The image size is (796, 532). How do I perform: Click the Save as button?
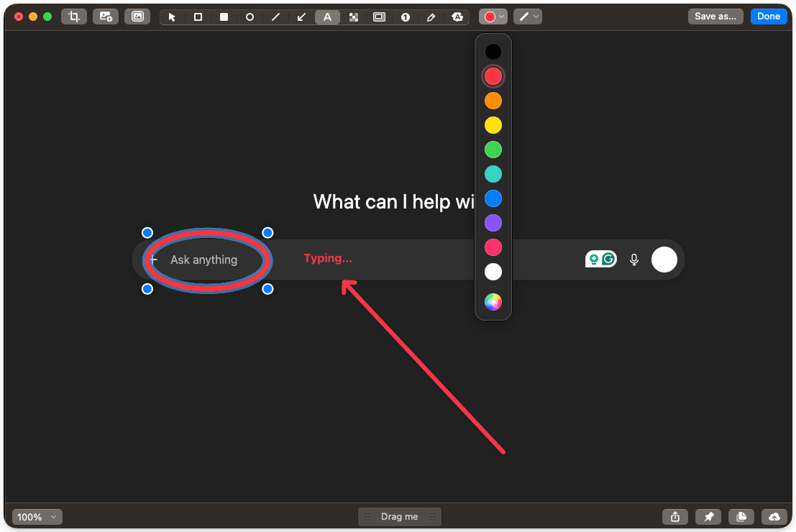715,16
